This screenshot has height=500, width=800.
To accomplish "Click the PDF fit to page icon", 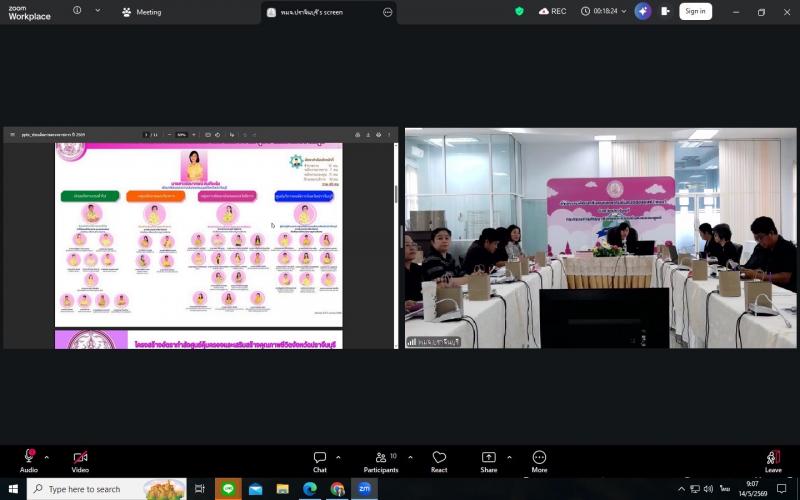I will [208, 135].
